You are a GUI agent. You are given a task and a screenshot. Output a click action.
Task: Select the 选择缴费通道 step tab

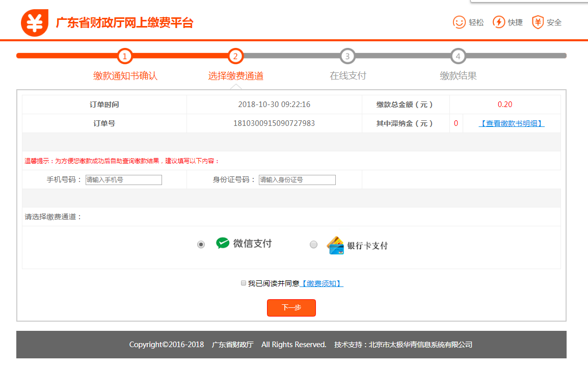pyautogui.click(x=235, y=75)
